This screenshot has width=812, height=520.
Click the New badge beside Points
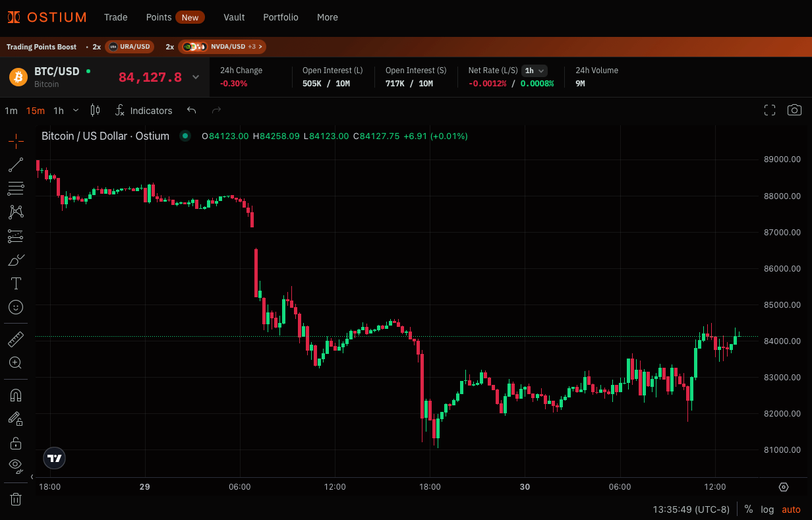tap(190, 18)
